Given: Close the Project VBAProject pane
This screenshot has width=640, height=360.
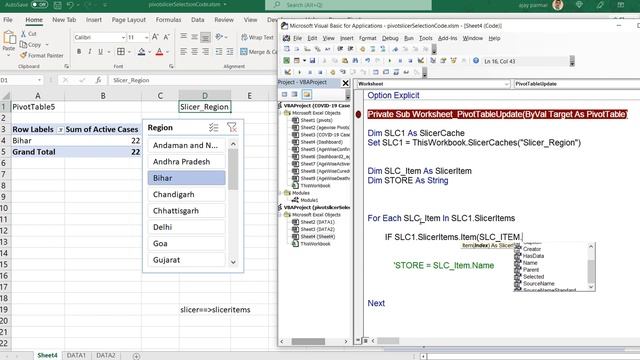Looking at the screenshot, I should click(345, 83).
